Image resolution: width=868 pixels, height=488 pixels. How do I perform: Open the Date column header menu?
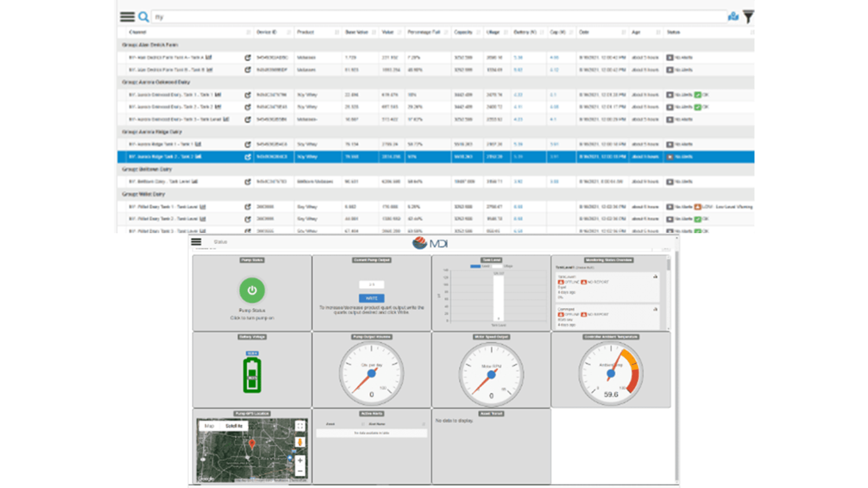pos(624,32)
